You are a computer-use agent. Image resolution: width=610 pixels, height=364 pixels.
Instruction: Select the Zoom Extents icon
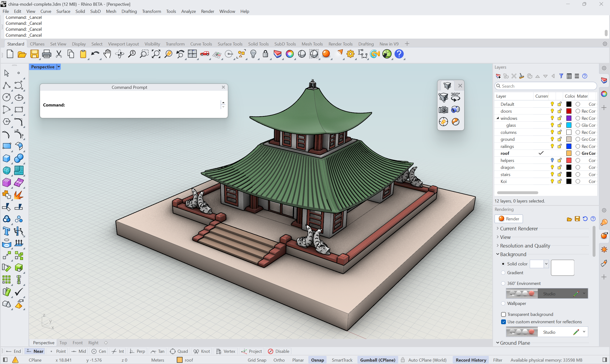coord(156,54)
